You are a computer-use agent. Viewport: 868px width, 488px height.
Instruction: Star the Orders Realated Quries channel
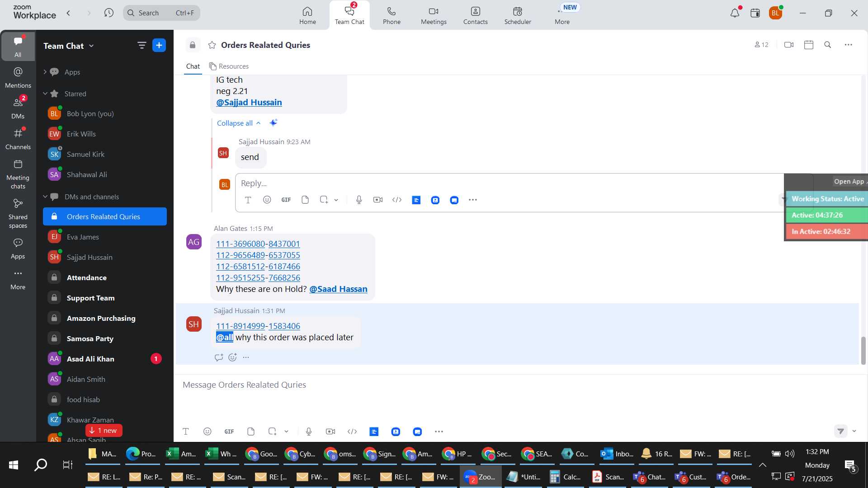(212, 45)
